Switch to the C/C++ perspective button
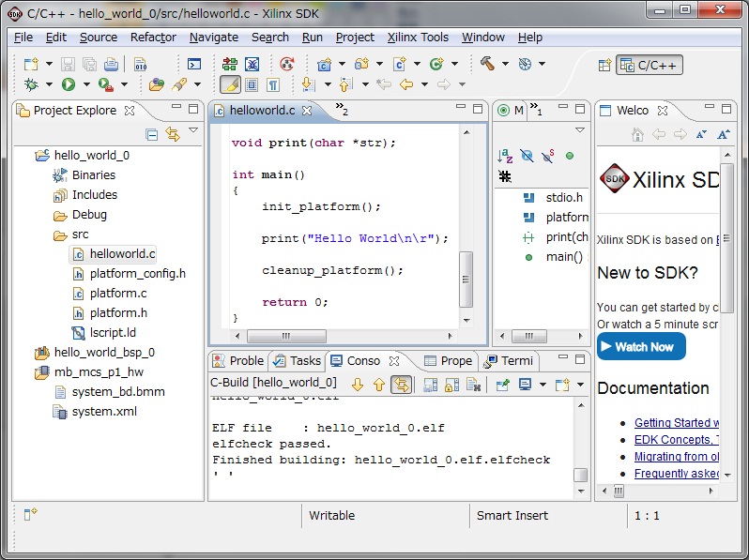Image resolution: width=749 pixels, height=560 pixels. [650, 65]
